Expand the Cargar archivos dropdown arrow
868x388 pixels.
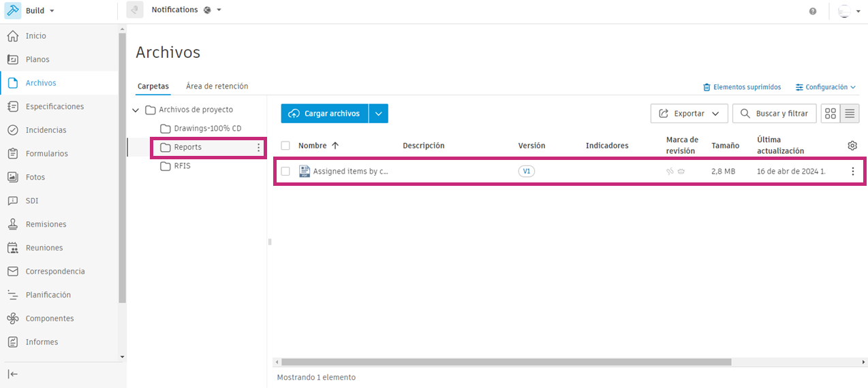click(x=379, y=114)
